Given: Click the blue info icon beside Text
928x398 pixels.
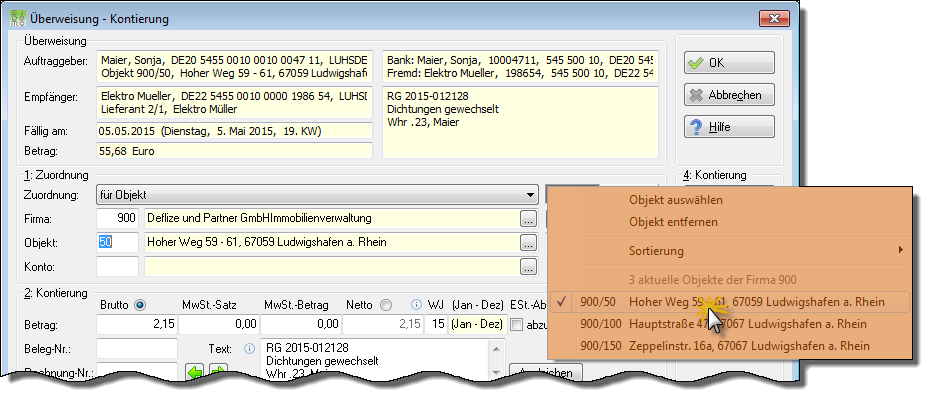Looking at the screenshot, I should pos(249,348).
